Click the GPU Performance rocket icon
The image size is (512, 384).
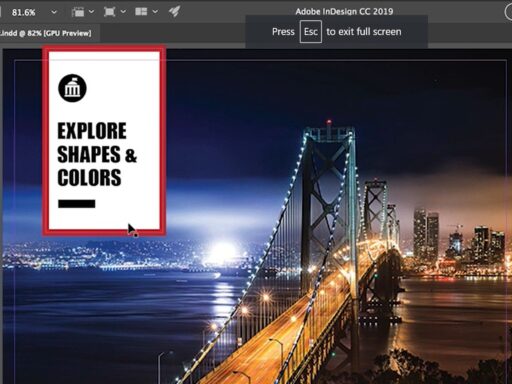174,12
